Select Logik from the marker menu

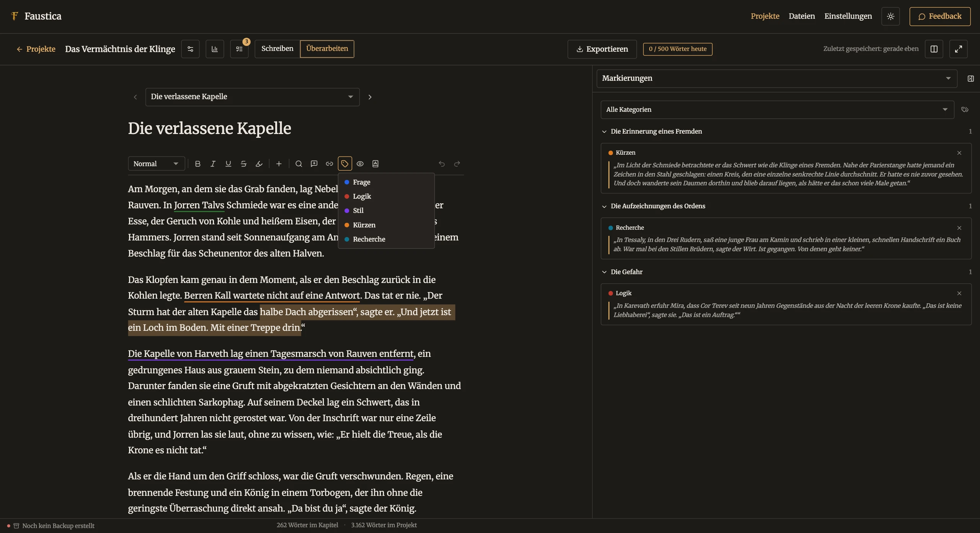coord(386,196)
